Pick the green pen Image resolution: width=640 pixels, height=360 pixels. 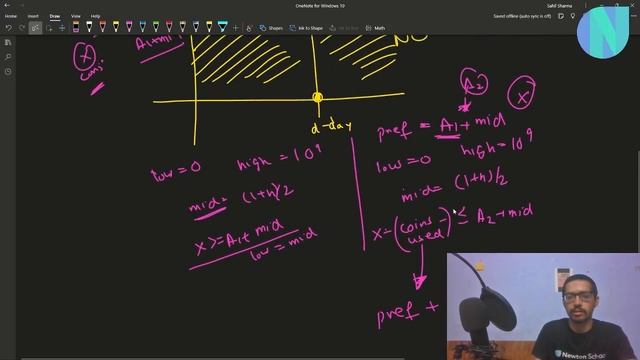156,27
